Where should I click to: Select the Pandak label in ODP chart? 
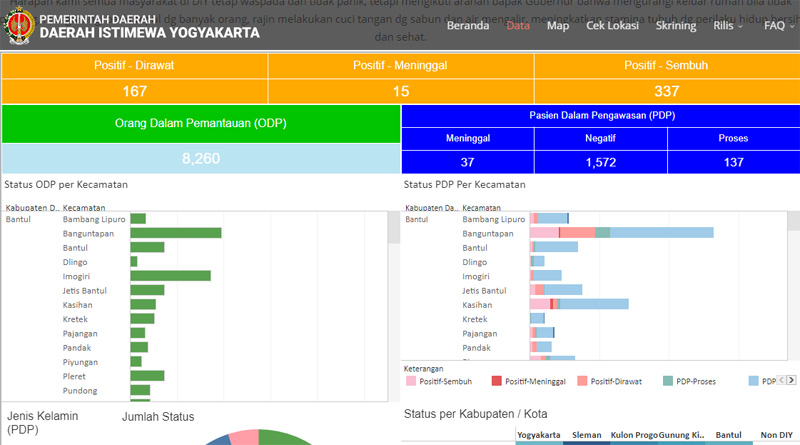77,348
